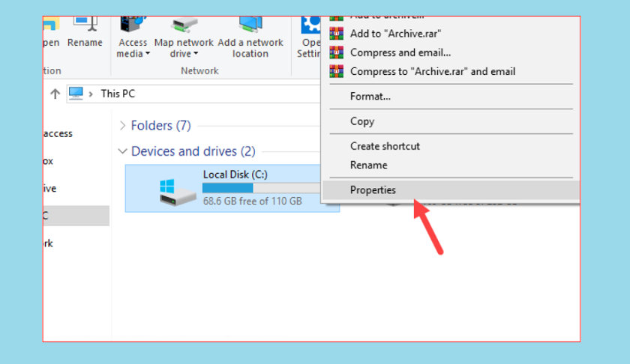630x364 pixels.
Task: Click the 68.6 GB free of 110 GB text
Action: pyautogui.click(x=252, y=201)
